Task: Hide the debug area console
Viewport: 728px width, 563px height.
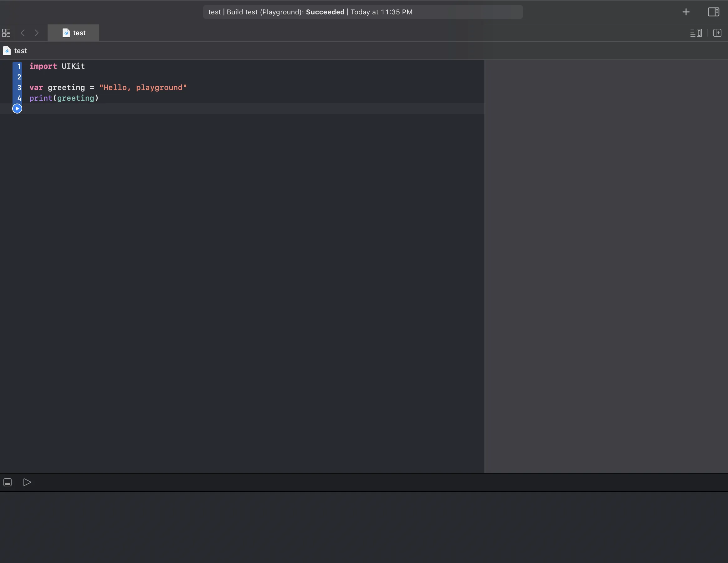Action: 8,482
